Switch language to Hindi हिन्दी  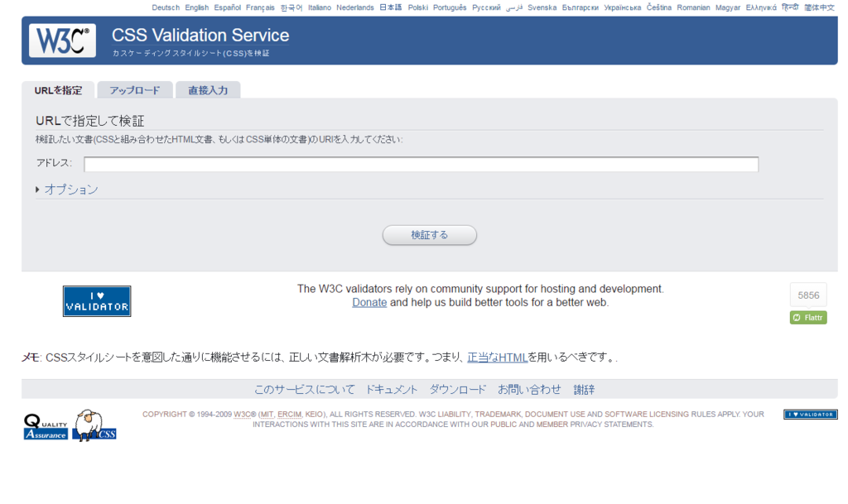click(x=790, y=7)
